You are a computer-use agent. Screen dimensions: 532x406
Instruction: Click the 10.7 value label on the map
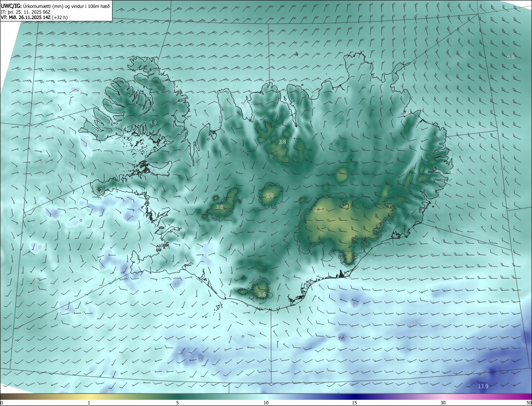39,247
